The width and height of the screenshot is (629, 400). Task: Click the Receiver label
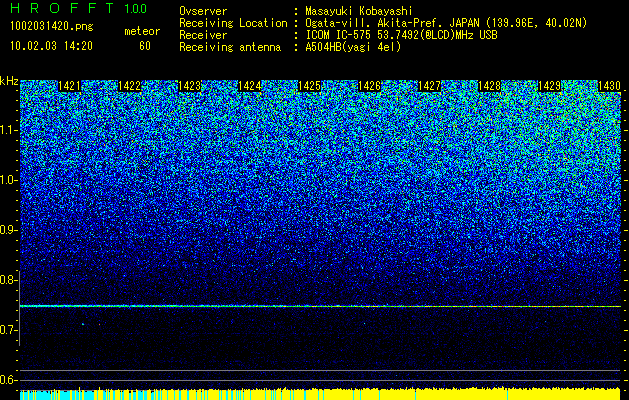click(203, 35)
